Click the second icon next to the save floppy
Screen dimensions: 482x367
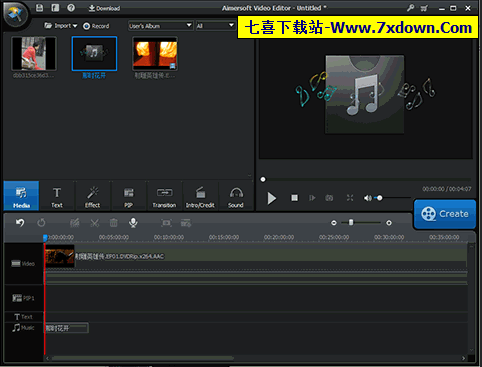[x=55, y=8]
